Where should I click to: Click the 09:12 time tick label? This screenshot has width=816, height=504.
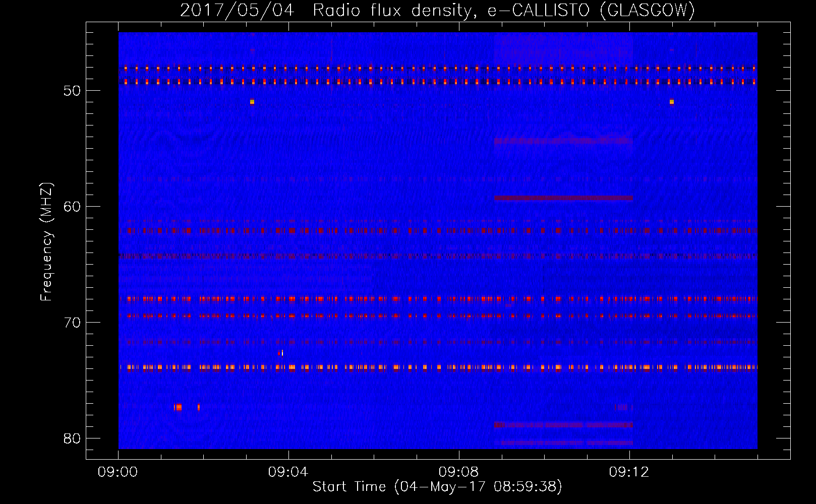pyautogui.click(x=629, y=472)
